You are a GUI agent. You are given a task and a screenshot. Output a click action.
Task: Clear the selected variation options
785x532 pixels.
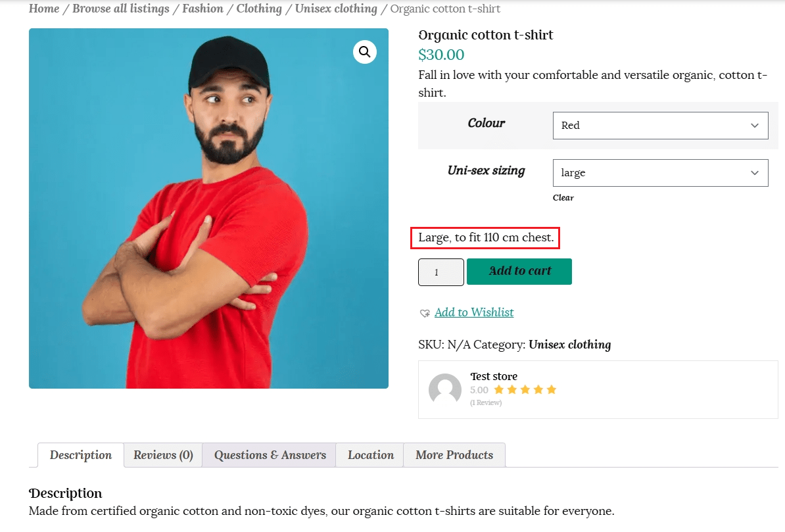point(563,198)
